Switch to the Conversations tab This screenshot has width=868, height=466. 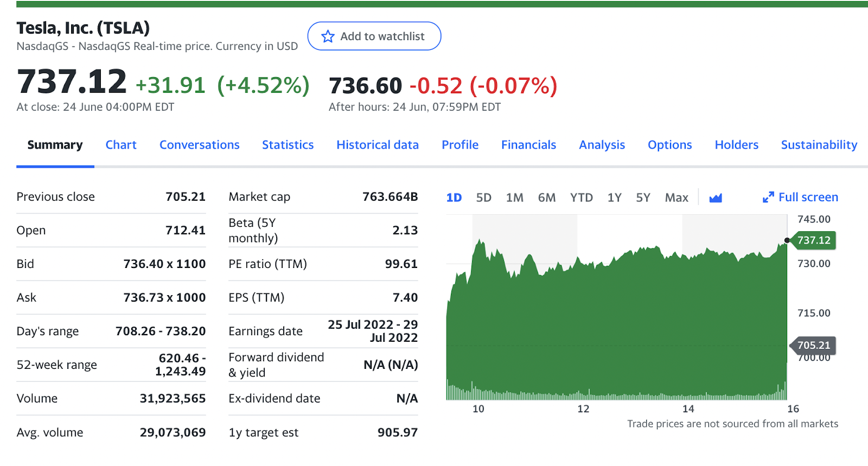(200, 145)
